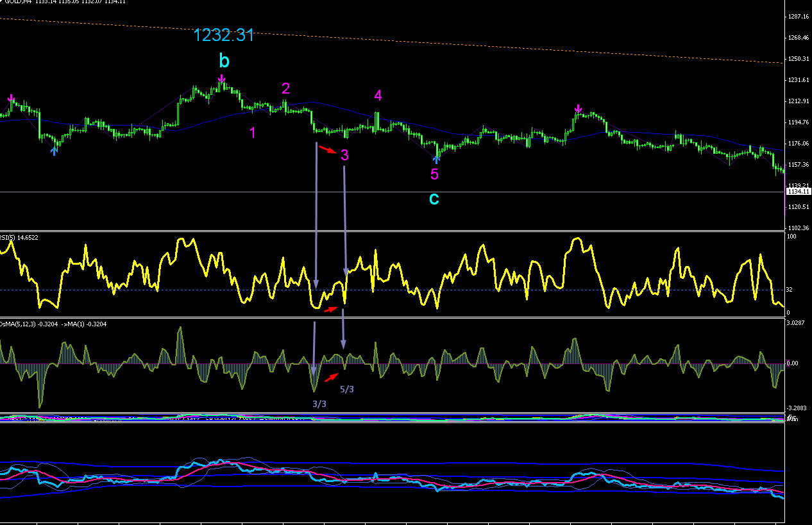The width and height of the screenshot is (812, 525).
Task: Click the 1120.51 price scale value
Action: click(x=799, y=206)
